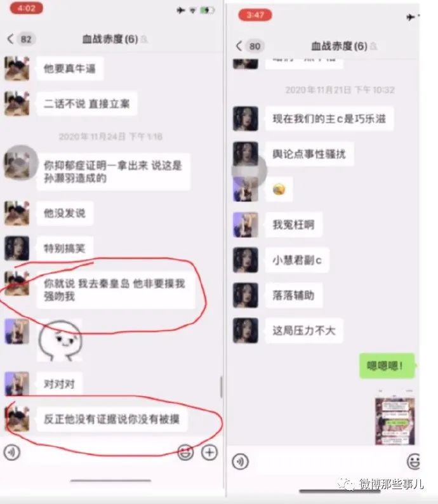Tap the sticker face image in left chat
The height and width of the screenshot is (504, 438).
(x=60, y=340)
